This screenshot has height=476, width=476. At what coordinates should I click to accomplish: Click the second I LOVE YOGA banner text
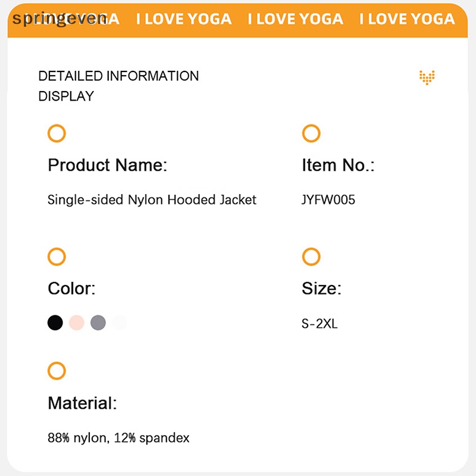click(x=183, y=19)
